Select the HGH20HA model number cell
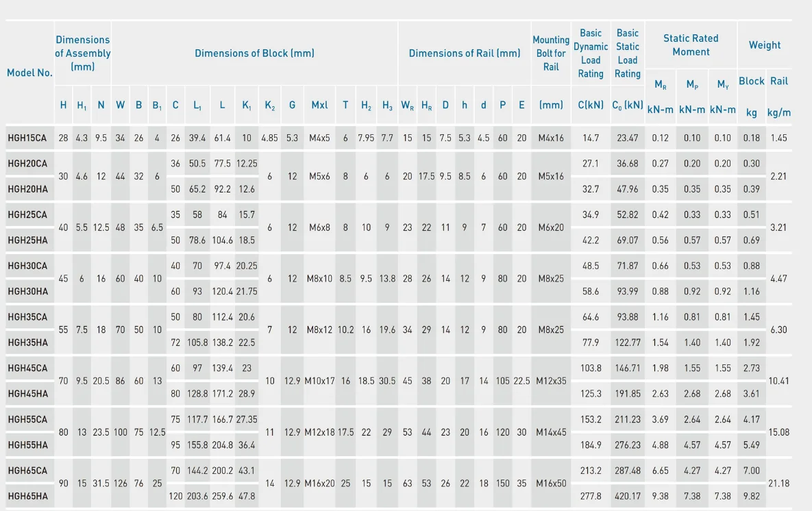This screenshot has width=812, height=511. pos(27,188)
